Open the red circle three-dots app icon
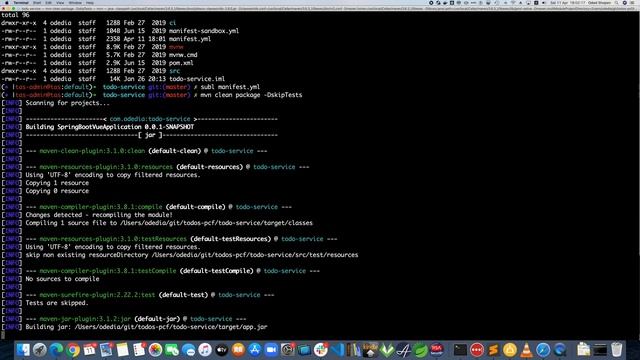Viewport: 640px width, 360px height. tap(477, 349)
